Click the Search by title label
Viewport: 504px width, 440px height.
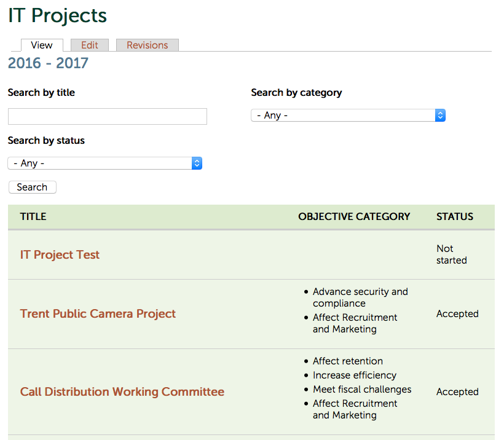point(41,93)
